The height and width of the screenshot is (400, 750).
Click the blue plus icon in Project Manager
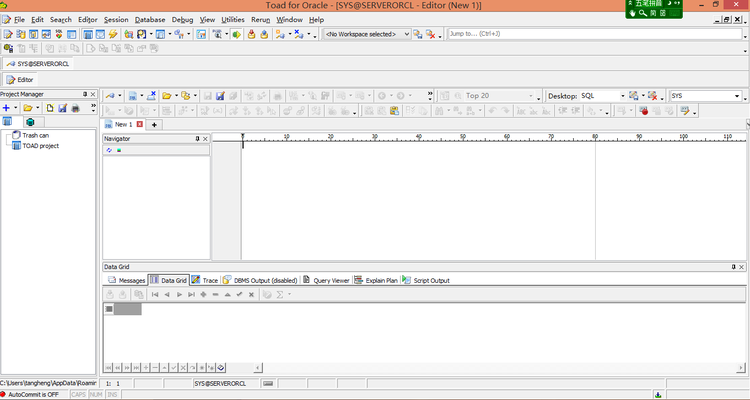6,107
